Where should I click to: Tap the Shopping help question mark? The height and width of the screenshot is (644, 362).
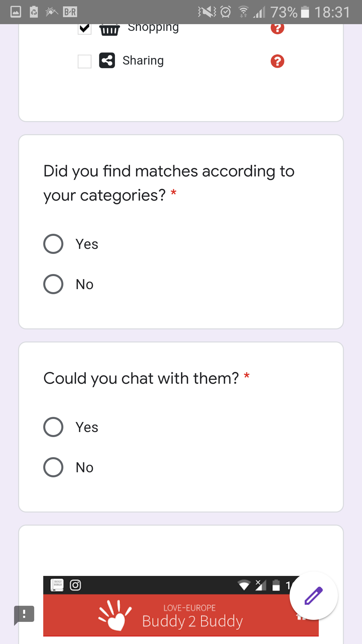[277, 28]
